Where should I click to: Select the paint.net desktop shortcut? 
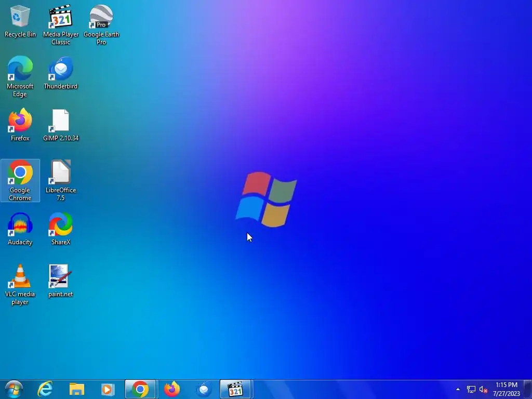point(61,281)
